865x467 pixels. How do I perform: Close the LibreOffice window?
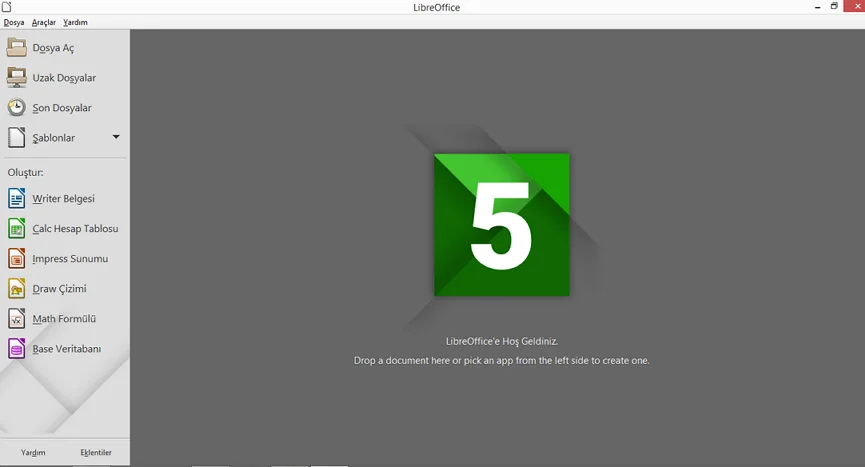point(856,6)
